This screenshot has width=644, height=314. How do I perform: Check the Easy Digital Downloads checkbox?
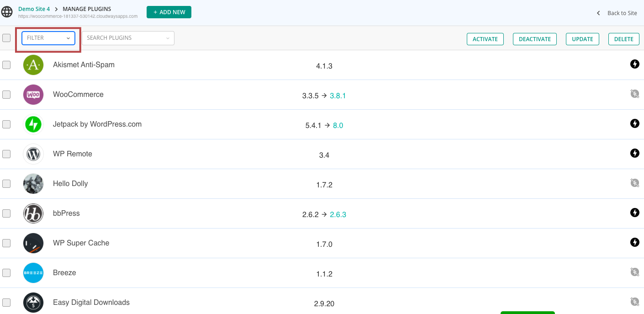point(6,303)
